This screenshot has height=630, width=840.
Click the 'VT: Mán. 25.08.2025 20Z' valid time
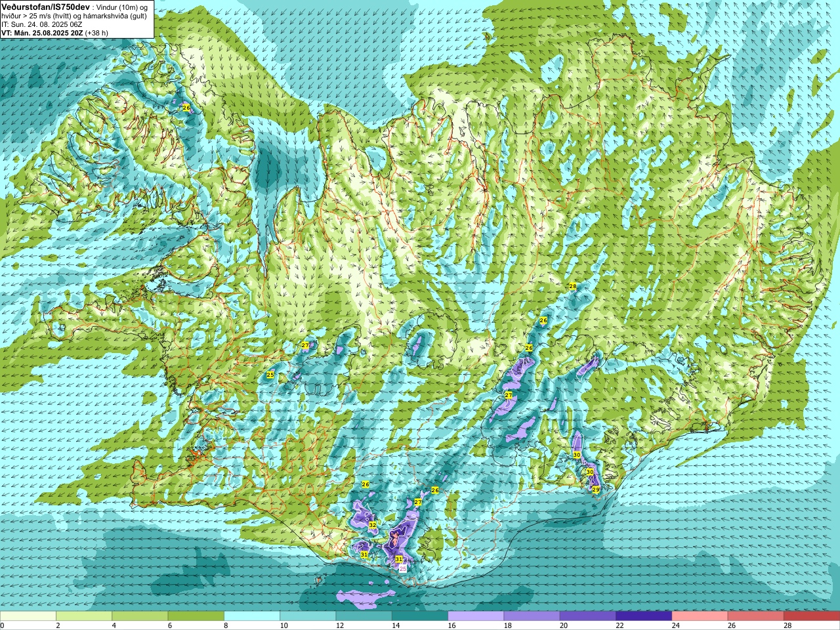(x=42, y=33)
